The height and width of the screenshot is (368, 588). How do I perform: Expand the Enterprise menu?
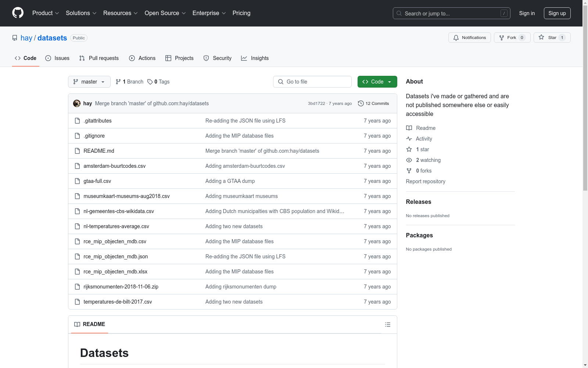click(209, 13)
